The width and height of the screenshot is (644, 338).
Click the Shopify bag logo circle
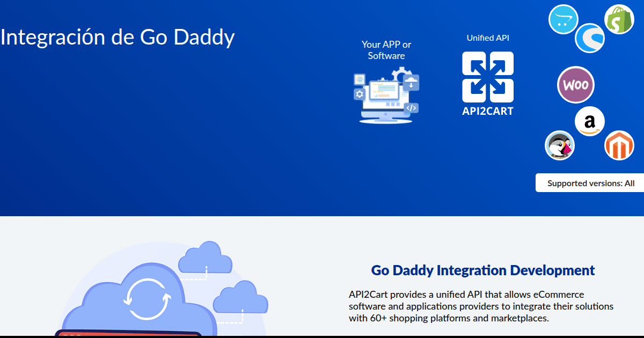pos(619,19)
